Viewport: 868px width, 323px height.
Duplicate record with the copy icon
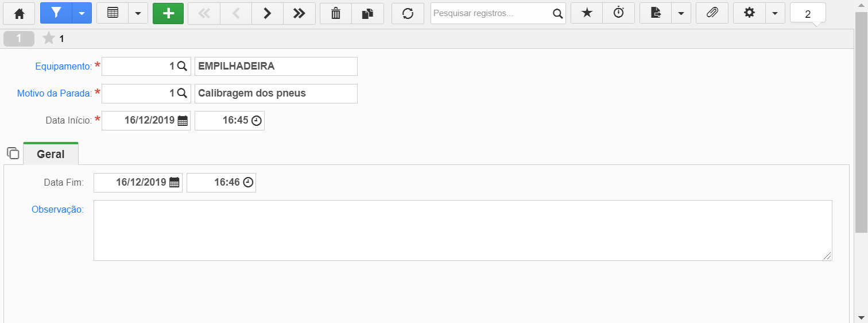(367, 13)
